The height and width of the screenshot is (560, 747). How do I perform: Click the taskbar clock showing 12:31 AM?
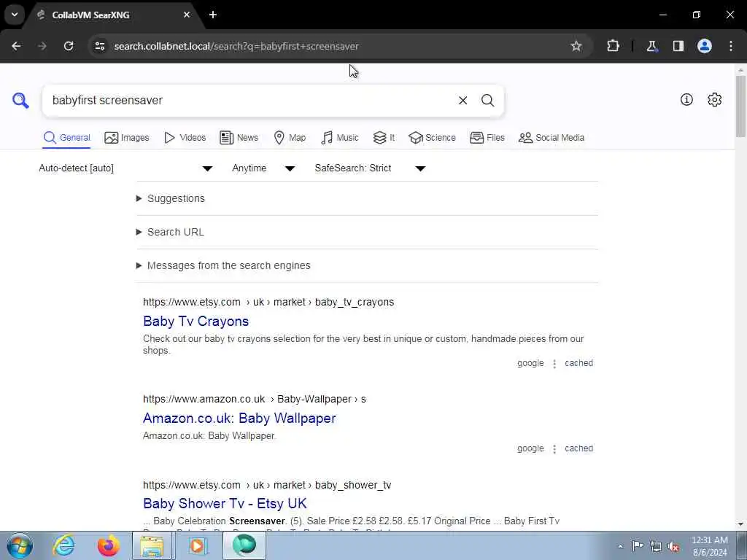tap(709, 546)
